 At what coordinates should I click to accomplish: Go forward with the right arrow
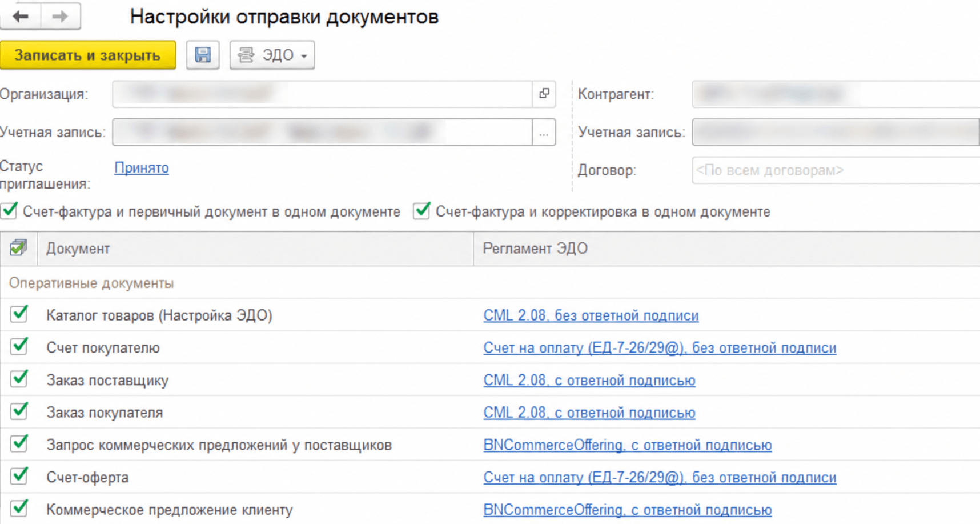(60, 17)
